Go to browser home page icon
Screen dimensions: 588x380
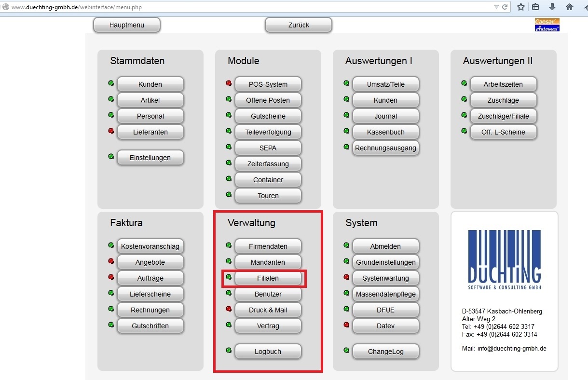(570, 7)
